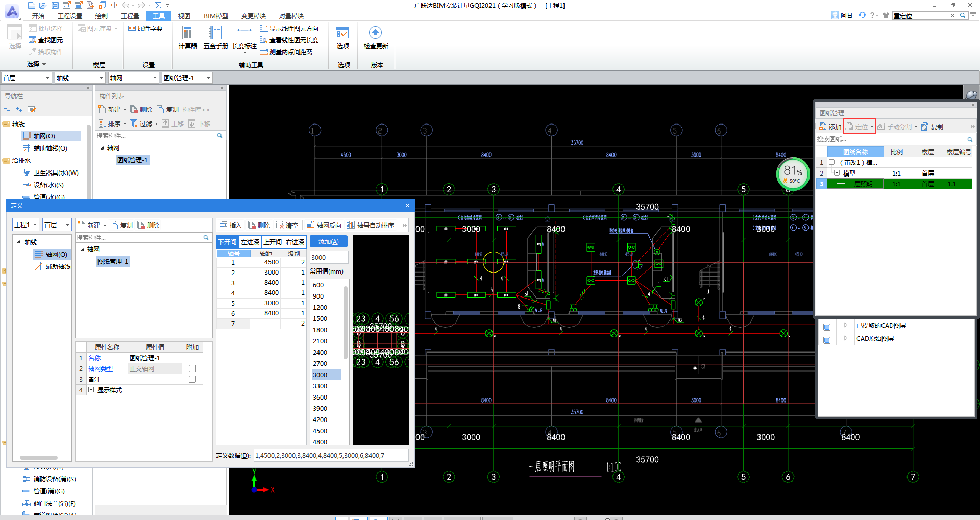
Task: Open the 轴网 type dropdown in top bar
Action: (133, 78)
